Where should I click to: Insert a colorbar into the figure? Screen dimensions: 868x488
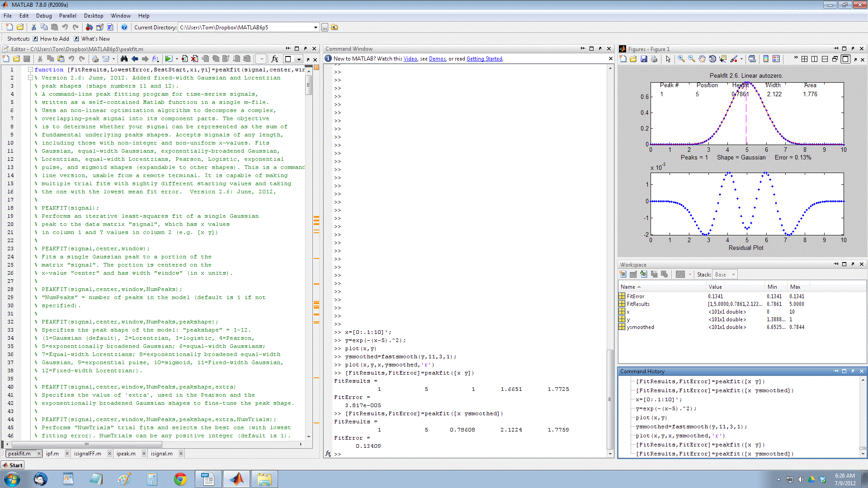[766, 59]
